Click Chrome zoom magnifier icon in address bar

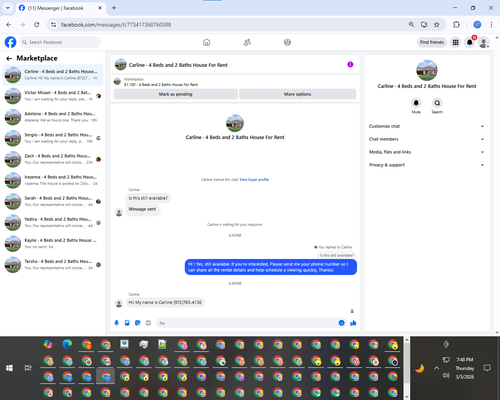[x=411, y=24]
